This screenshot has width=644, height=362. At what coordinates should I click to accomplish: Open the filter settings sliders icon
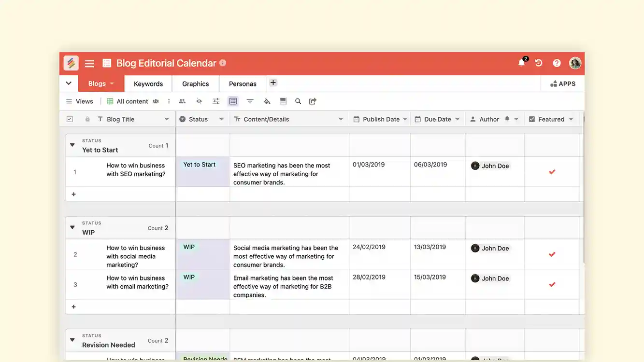pos(215,101)
